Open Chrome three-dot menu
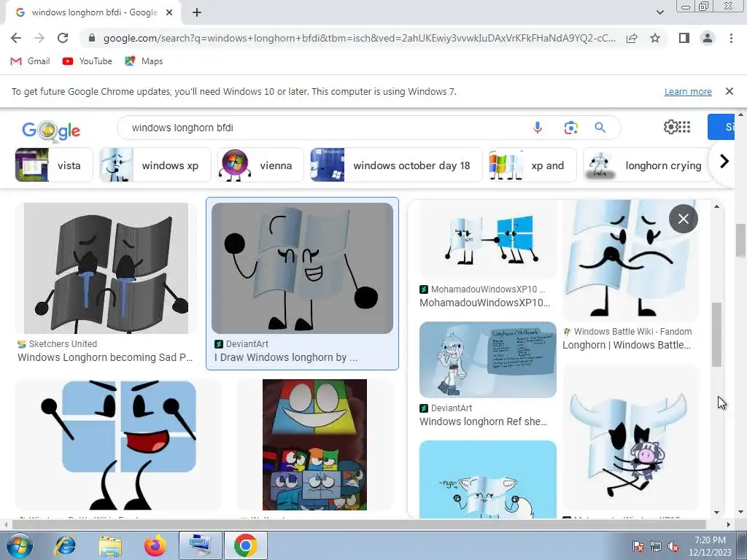The image size is (747, 560). [731, 38]
